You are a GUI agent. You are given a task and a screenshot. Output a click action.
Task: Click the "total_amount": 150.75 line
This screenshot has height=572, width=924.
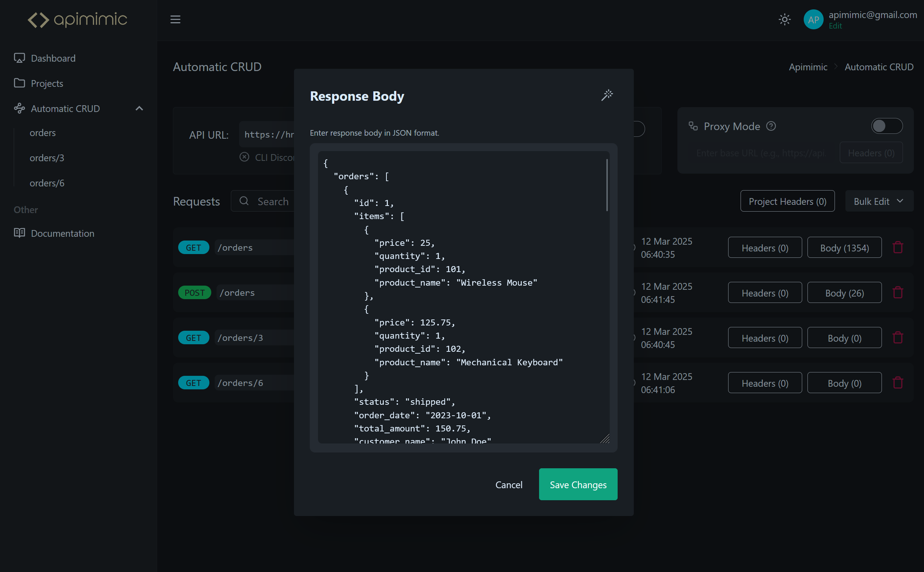[412, 428]
